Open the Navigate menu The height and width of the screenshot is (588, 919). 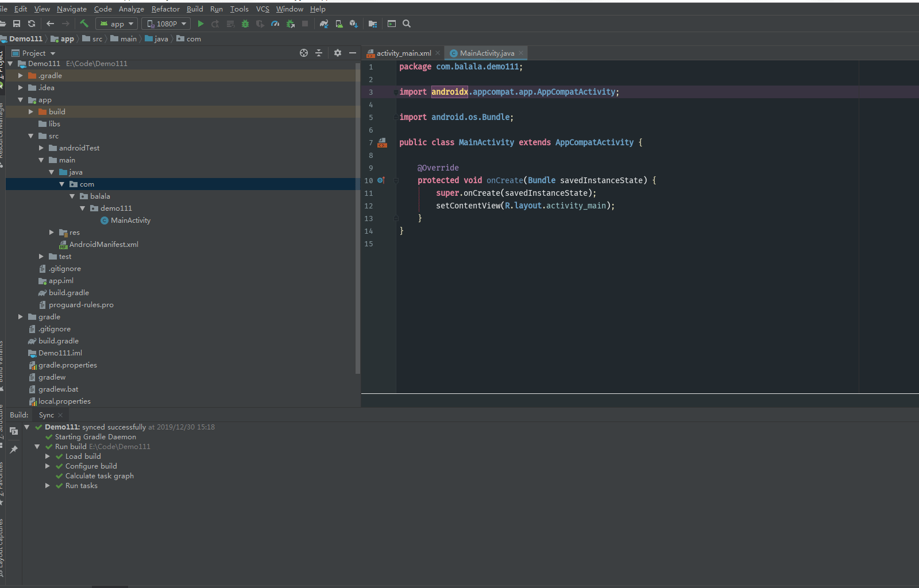pyautogui.click(x=72, y=9)
